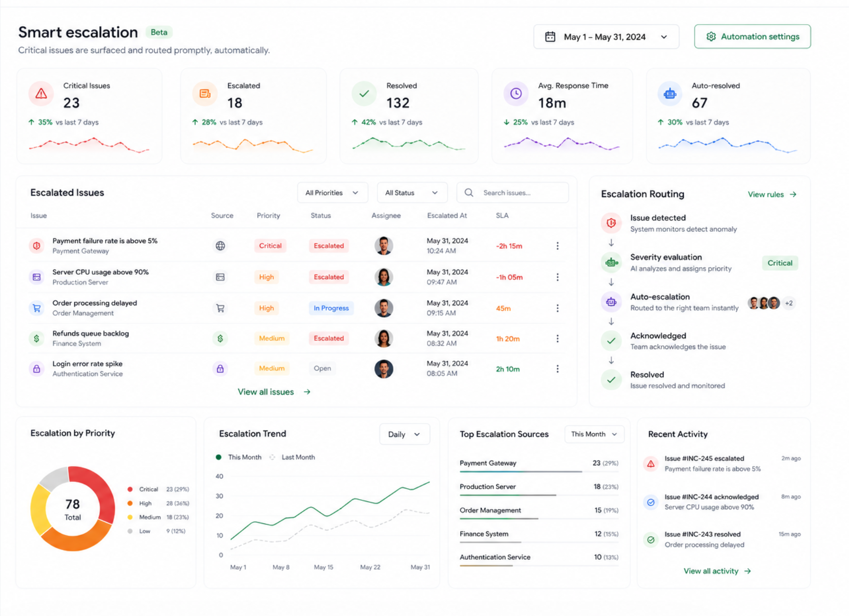Open the All Status dropdown
This screenshot has width=849, height=616.
click(x=412, y=193)
